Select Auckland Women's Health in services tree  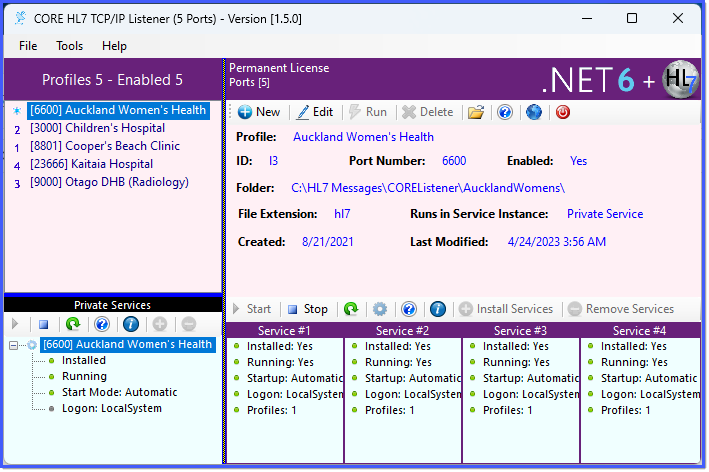pyautogui.click(x=128, y=345)
